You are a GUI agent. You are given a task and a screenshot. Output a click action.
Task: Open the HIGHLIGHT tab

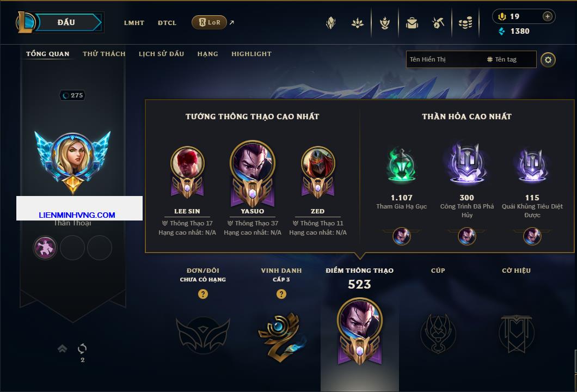click(x=251, y=54)
